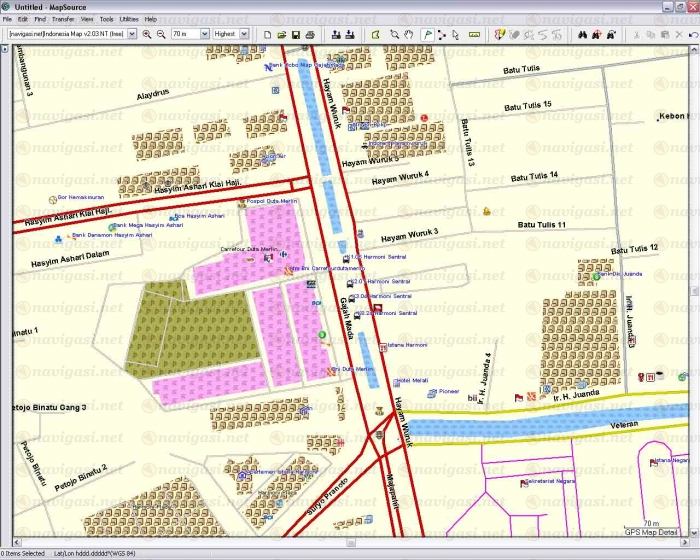Create a new file with the blank page icon
Screen dimensions: 700x560
[x=268, y=34]
